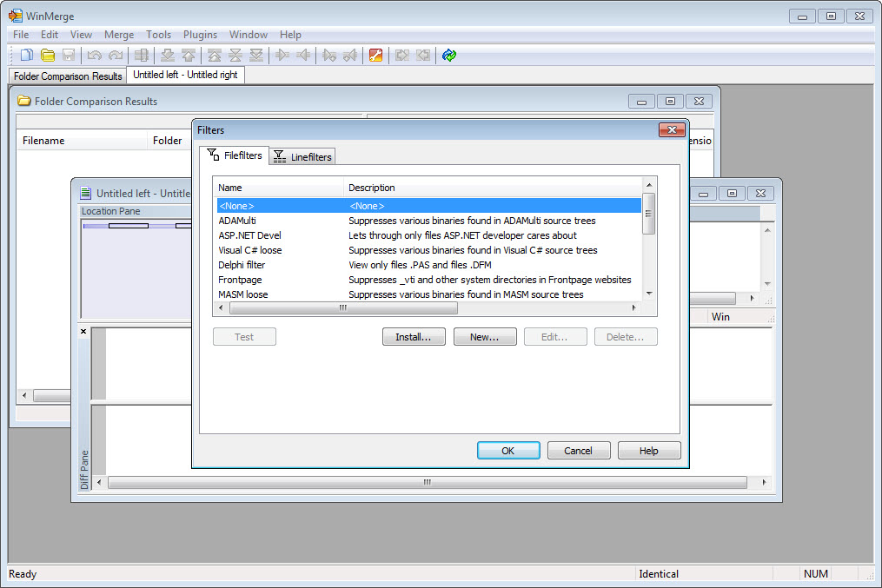Click the New... button
This screenshot has height=588, width=882.
(x=485, y=337)
